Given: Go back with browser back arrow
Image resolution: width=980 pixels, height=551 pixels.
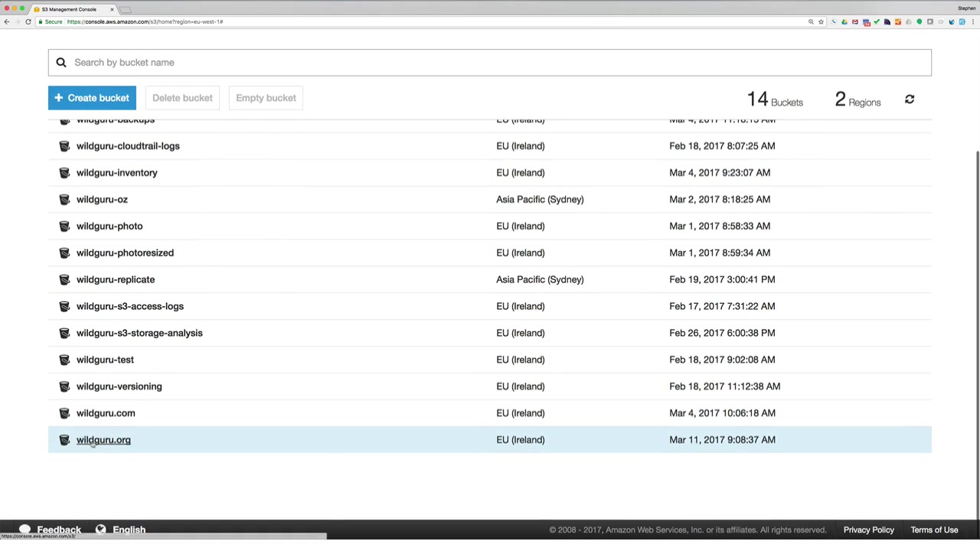Looking at the screenshot, I should pyautogui.click(x=7, y=21).
